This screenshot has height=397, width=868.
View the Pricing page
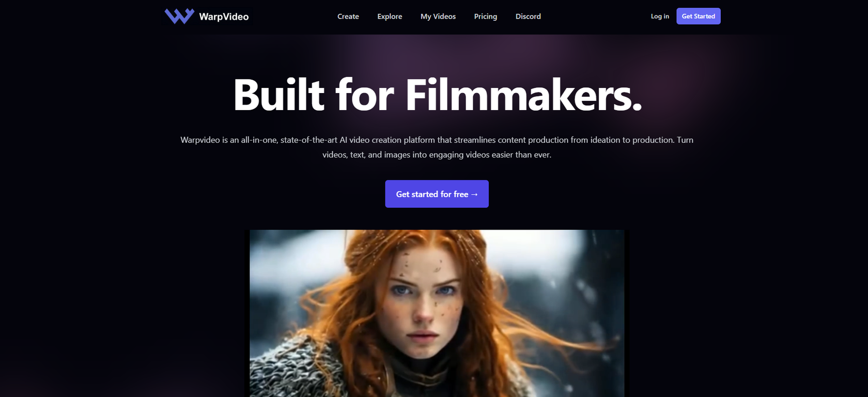(486, 17)
